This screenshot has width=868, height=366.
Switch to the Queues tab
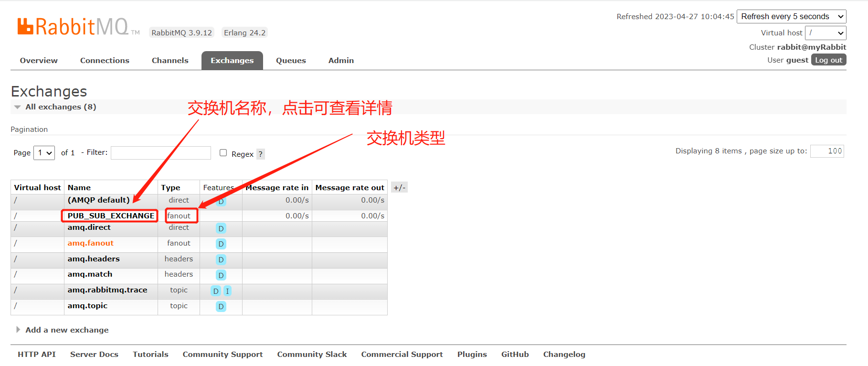[291, 61]
